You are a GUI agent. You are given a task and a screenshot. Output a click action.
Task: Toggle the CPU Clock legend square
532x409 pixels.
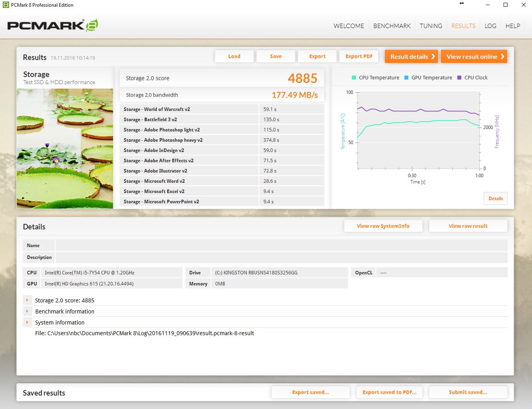[x=459, y=78]
